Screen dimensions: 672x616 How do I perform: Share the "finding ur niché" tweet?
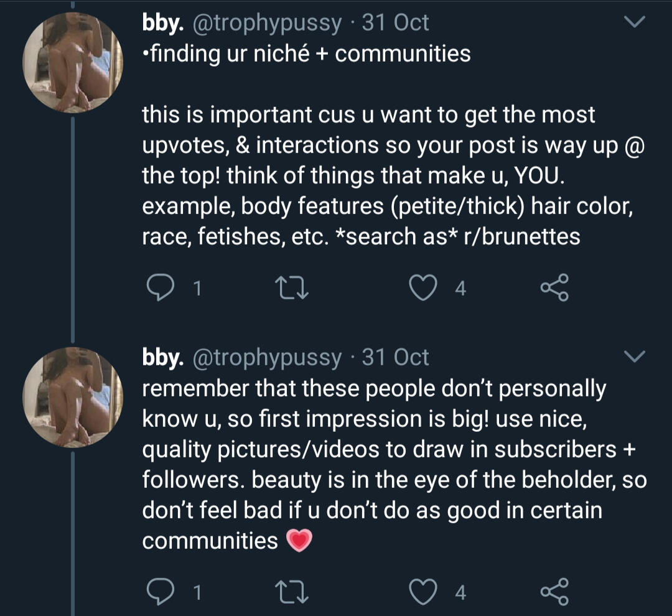(x=554, y=289)
